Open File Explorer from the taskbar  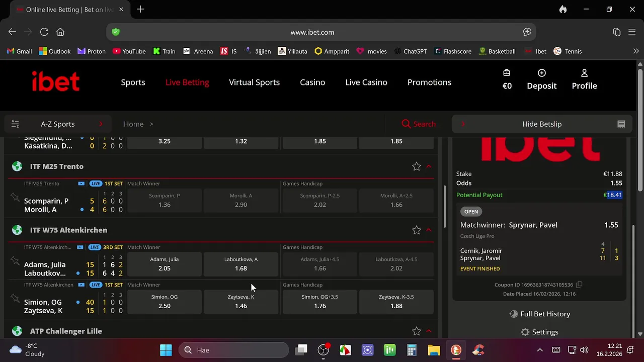[x=434, y=350]
